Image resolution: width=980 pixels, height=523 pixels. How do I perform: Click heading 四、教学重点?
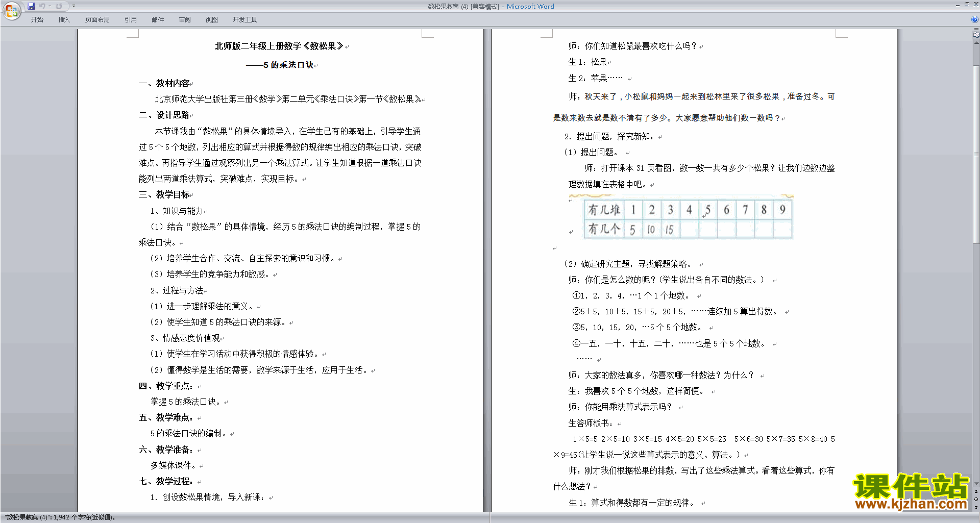tap(166, 386)
